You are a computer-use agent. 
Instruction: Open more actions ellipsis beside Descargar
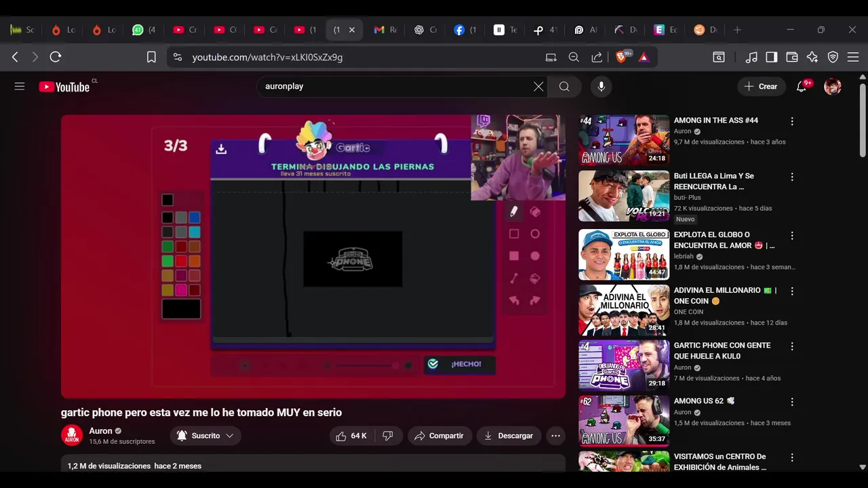tap(556, 436)
